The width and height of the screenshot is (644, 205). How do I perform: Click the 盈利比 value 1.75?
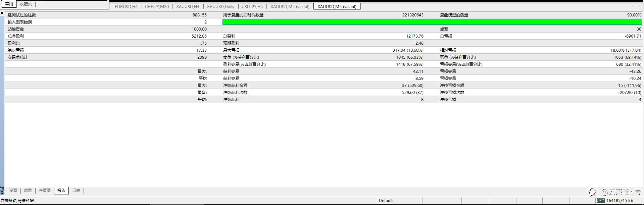(x=203, y=43)
